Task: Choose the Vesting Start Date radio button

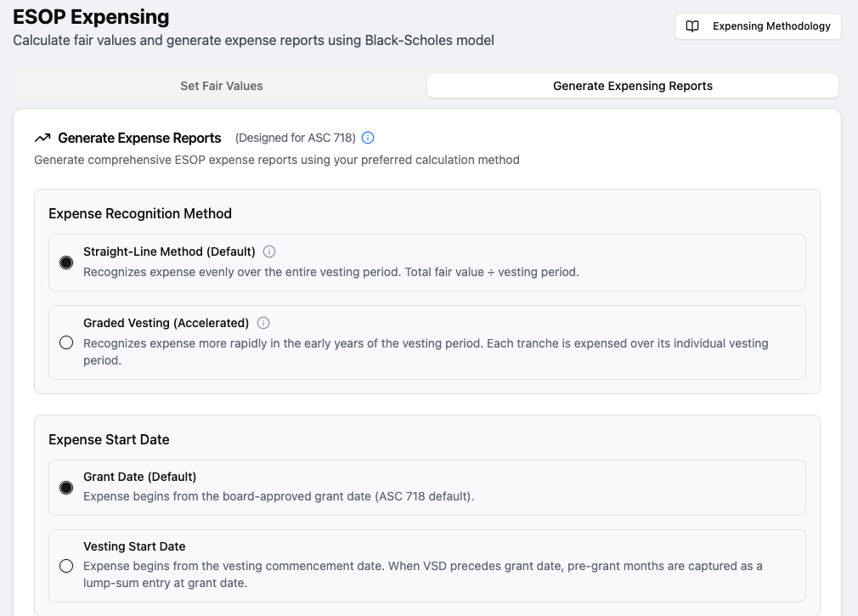Action: [66, 566]
